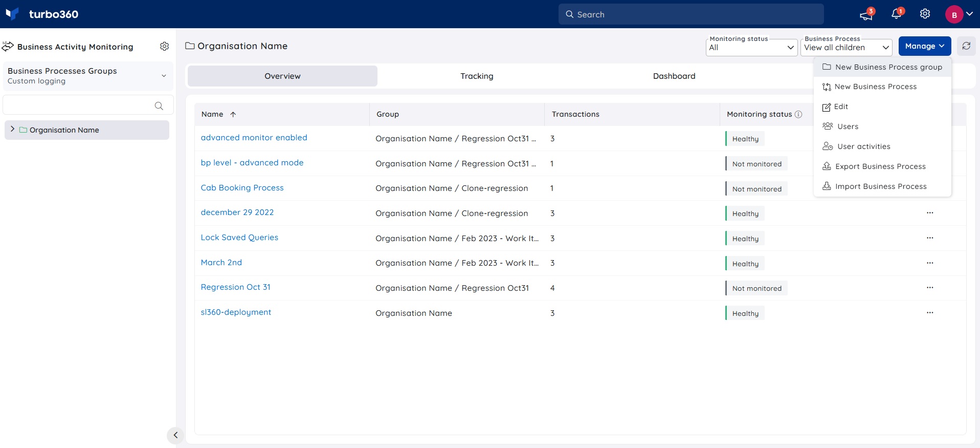This screenshot has height=448, width=980.
Task: Click the Export upload icon in menu
Action: tap(827, 166)
